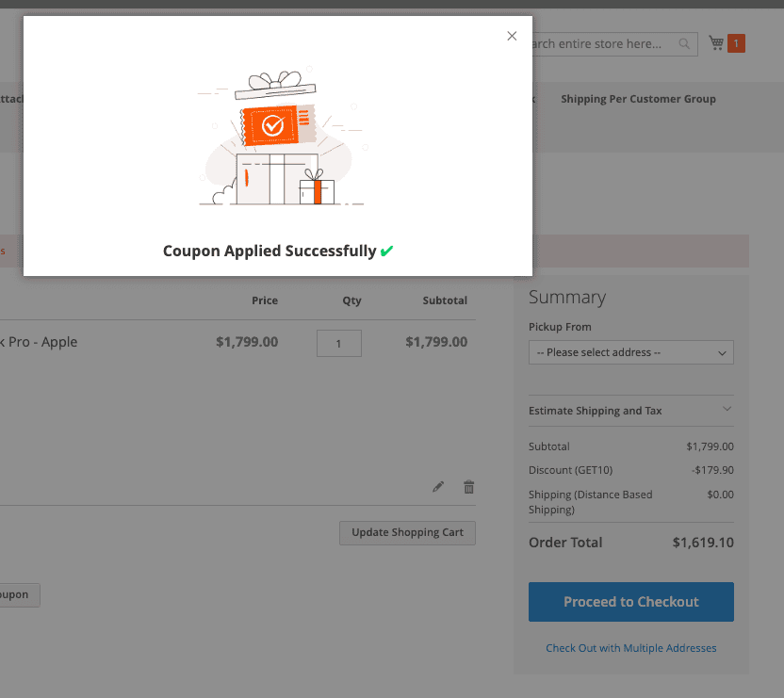Dismiss the coupon success popup with the X
The width and height of the screenshot is (784, 698).
click(x=512, y=36)
